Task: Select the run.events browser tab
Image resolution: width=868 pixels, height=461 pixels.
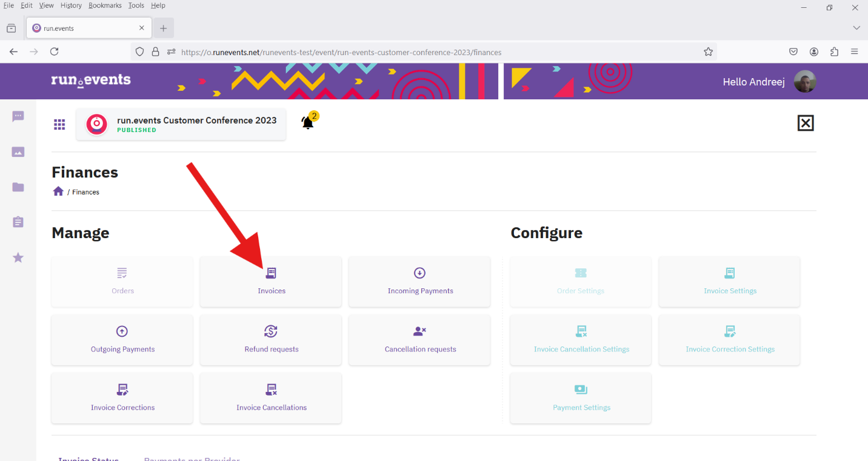Action: (x=89, y=28)
